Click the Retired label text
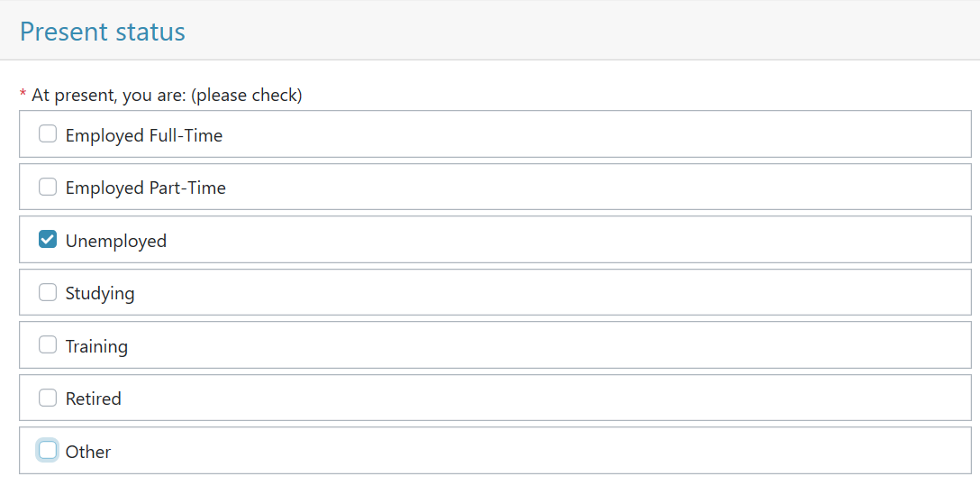This screenshot has height=495, width=980. 93,399
